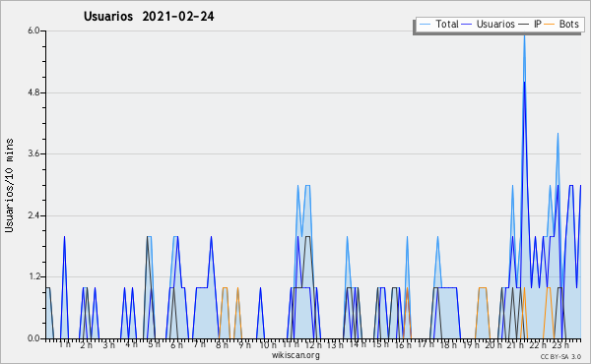Click the '11 h' x-axis label
This screenshot has width=591, height=364.
tap(291, 344)
